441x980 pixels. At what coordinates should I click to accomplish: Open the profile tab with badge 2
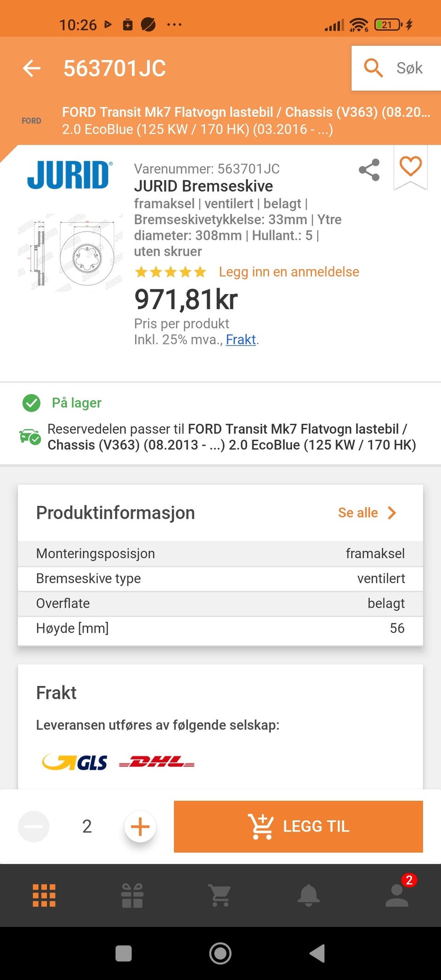point(397,895)
